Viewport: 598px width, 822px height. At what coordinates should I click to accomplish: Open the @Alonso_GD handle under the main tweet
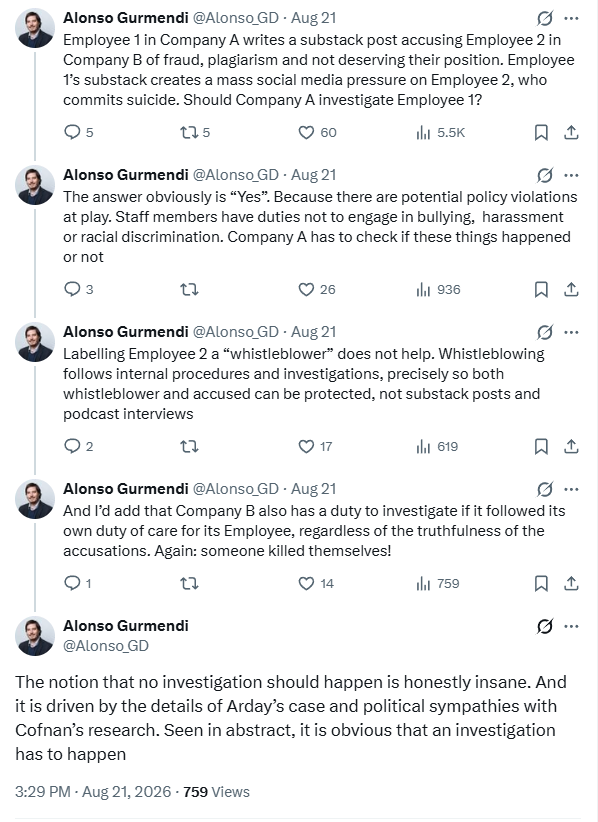(106, 646)
